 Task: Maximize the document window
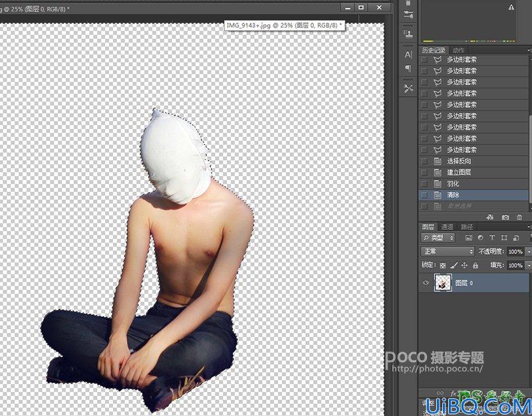click(x=361, y=7)
